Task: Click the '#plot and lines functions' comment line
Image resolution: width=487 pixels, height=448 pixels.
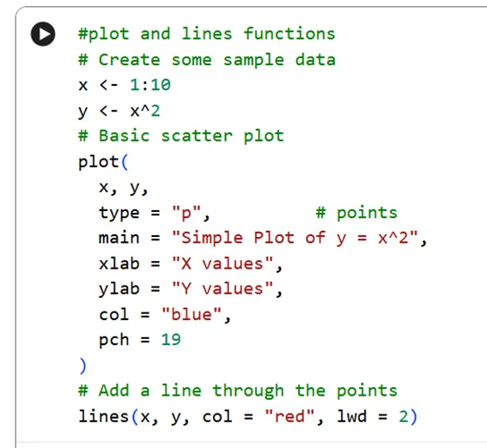Action: click(x=207, y=33)
